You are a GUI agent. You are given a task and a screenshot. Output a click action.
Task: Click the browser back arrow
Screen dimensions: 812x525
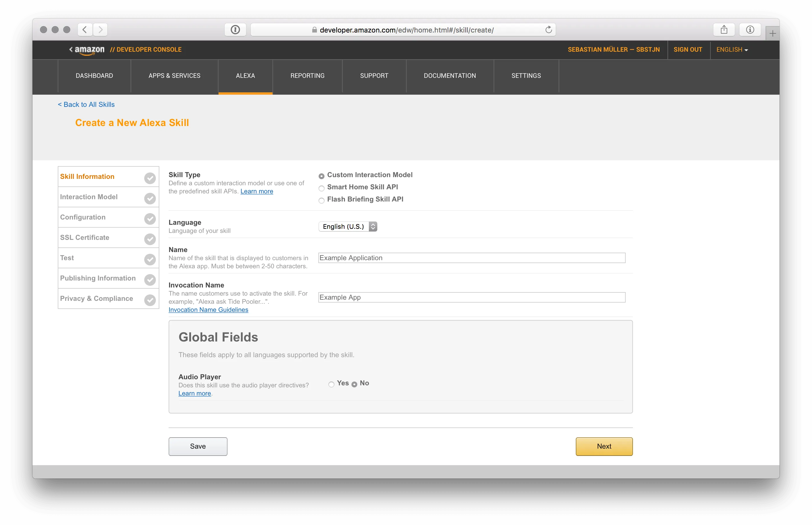pyautogui.click(x=85, y=29)
